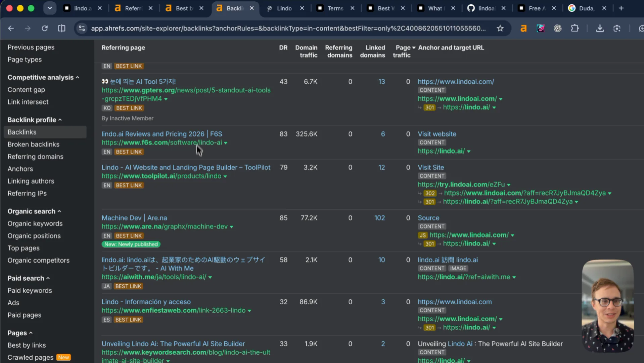644x363 pixels.
Task: Click the Visit website anchor text
Action: point(437,134)
